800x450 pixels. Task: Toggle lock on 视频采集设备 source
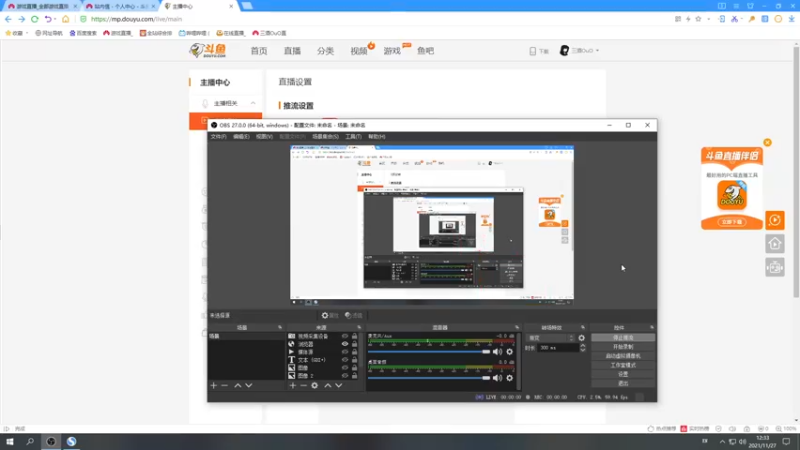tap(355, 336)
